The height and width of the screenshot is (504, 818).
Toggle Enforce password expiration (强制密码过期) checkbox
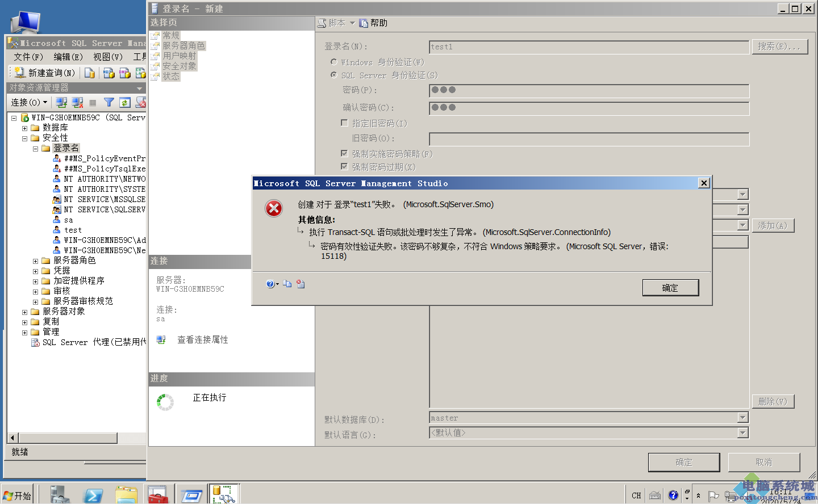(x=344, y=166)
